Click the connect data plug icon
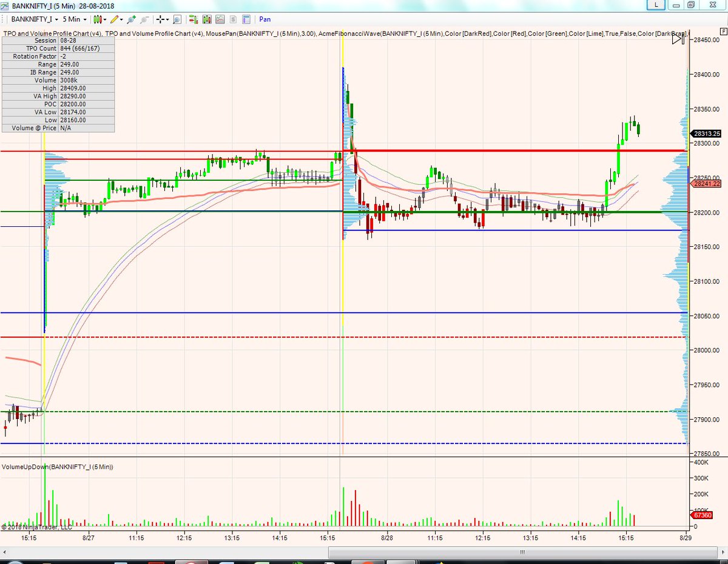 pos(132,19)
